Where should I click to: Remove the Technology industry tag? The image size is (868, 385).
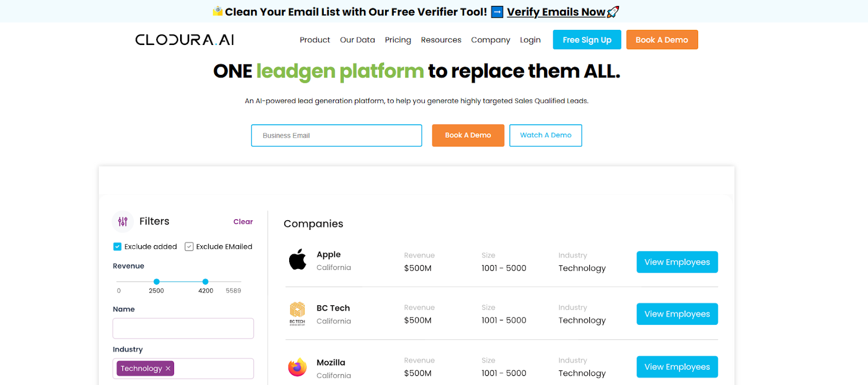[168, 369]
